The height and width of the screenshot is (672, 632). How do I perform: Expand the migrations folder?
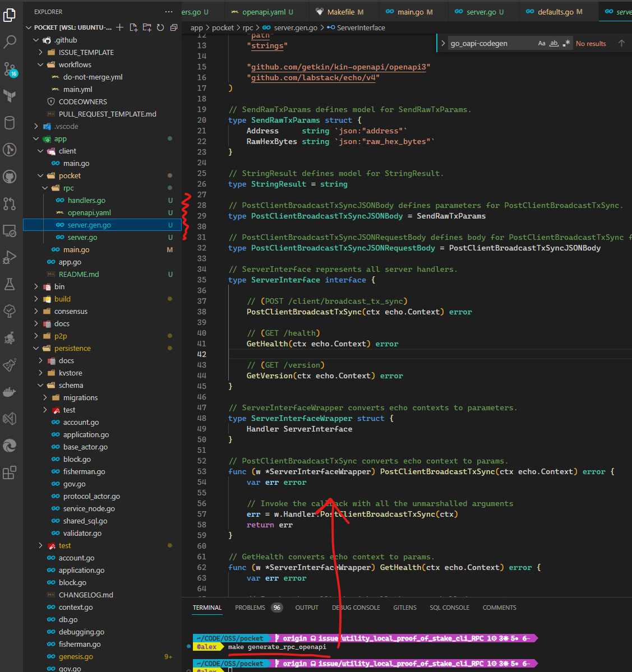[x=45, y=398]
